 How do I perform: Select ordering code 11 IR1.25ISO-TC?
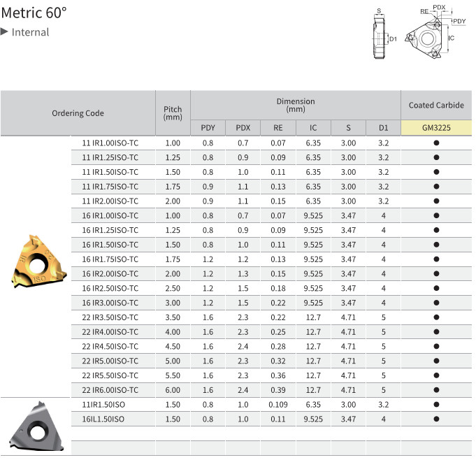pyautogui.click(x=110, y=157)
